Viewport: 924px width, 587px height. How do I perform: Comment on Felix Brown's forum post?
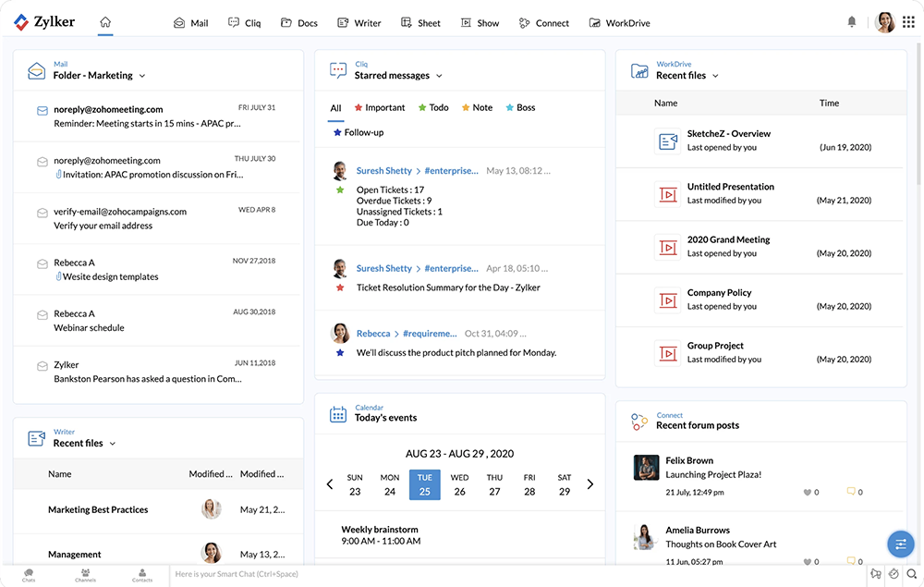pyautogui.click(x=851, y=492)
